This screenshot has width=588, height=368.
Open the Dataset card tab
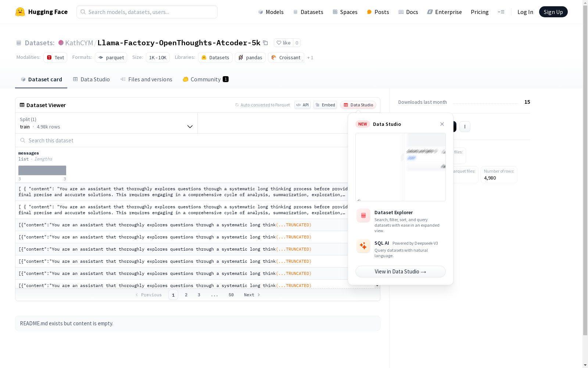pyautogui.click(x=41, y=79)
